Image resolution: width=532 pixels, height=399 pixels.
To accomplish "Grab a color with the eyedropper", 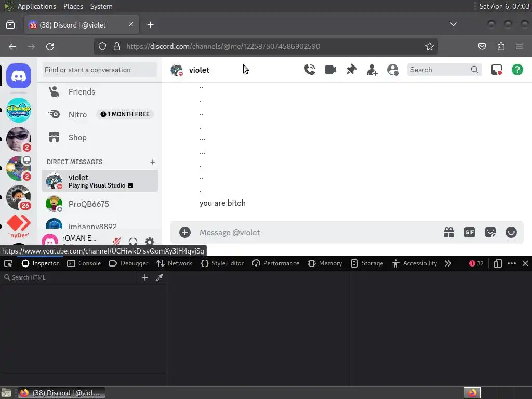I will tap(159, 277).
